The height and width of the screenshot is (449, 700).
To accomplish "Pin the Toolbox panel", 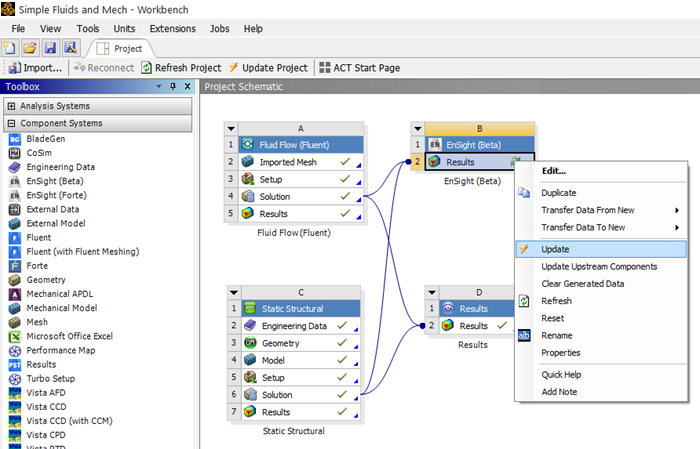I will (x=173, y=87).
